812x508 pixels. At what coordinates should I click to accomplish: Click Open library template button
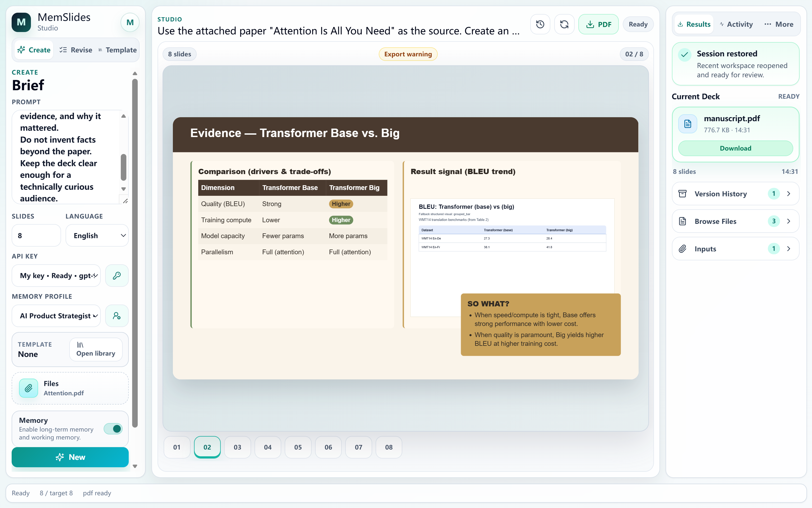96,350
